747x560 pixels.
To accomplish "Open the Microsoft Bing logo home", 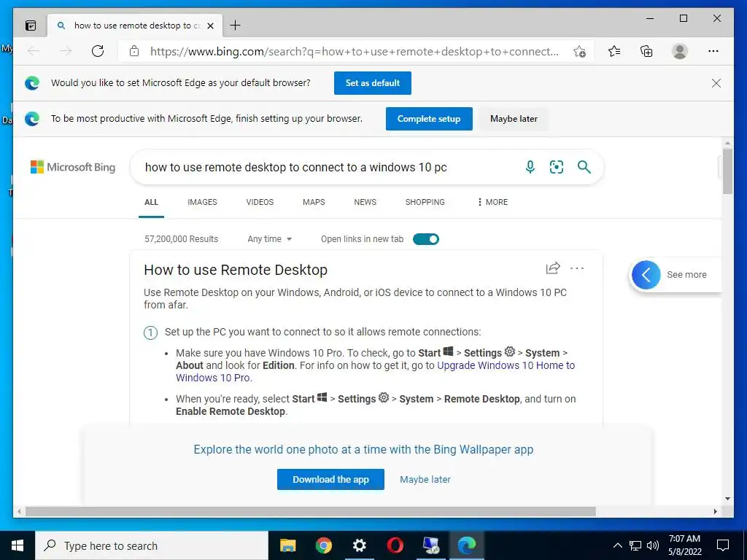I will point(73,167).
